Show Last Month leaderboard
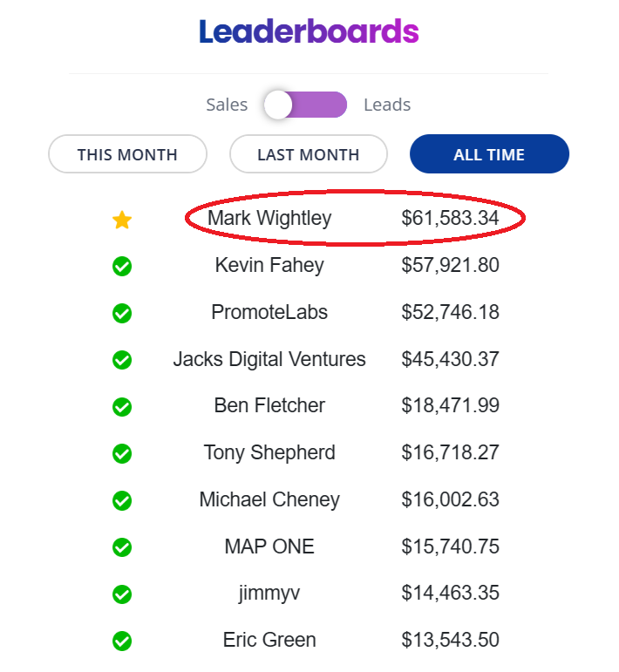The image size is (619, 672). 308,154
